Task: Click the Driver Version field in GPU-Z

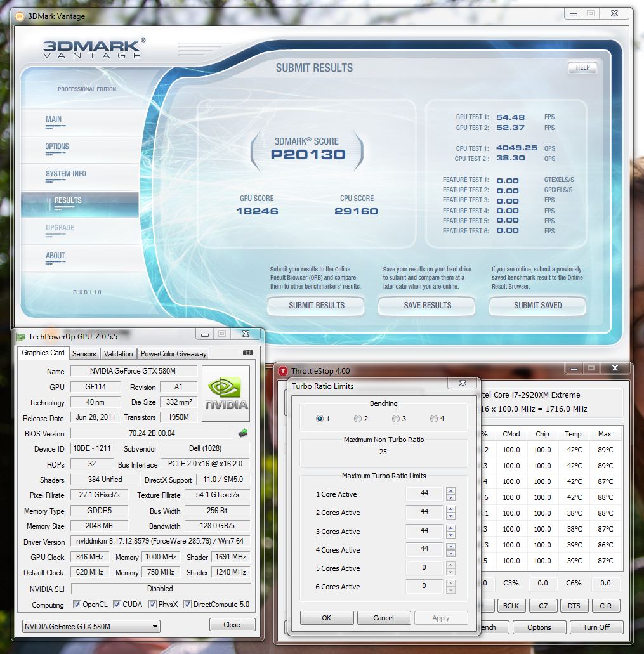Action: (x=160, y=541)
